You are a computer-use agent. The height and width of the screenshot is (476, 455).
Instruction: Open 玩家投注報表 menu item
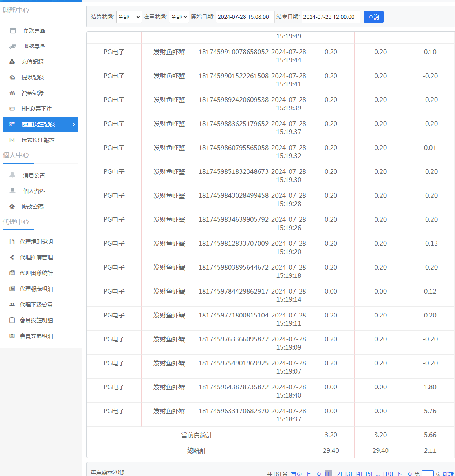coord(38,140)
